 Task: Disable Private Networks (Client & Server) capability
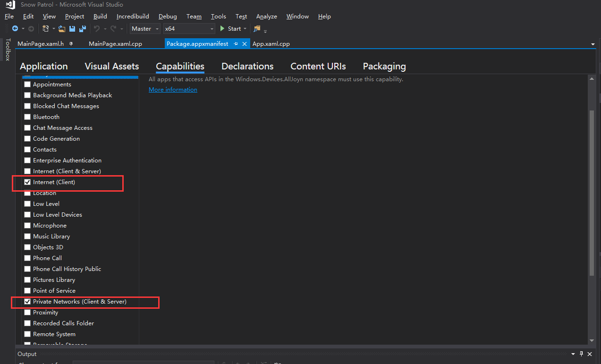point(27,302)
